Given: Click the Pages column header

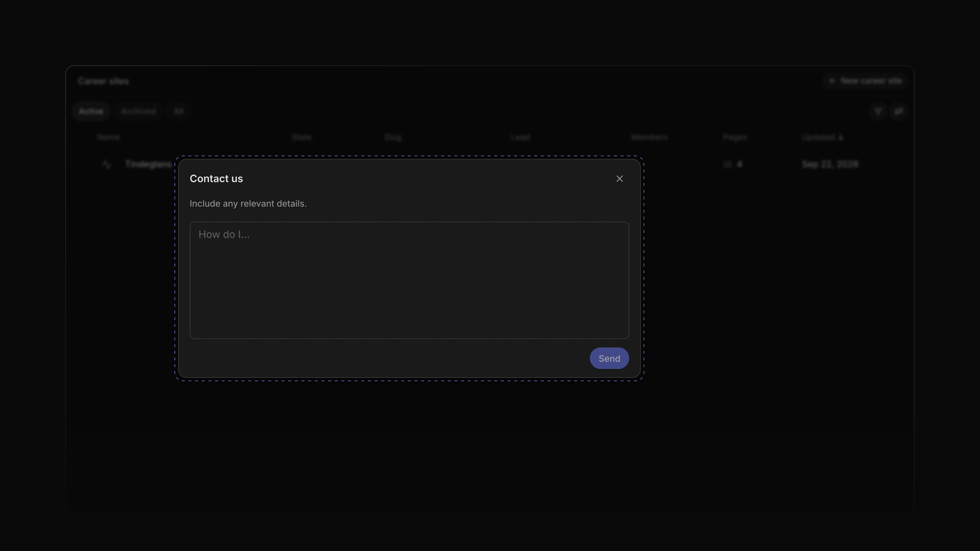Looking at the screenshot, I should click(x=735, y=137).
